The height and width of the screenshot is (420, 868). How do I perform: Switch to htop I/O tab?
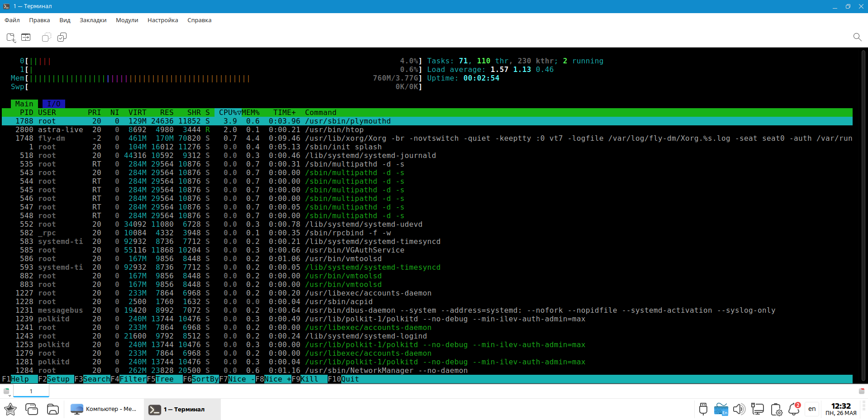pos(54,104)
